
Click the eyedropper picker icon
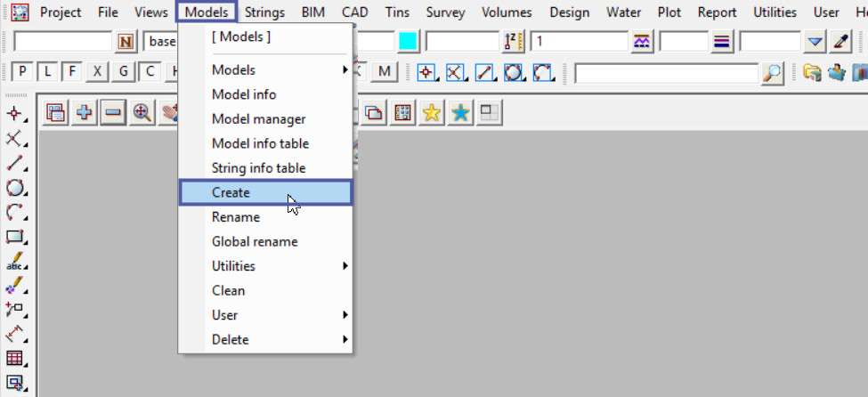[840, 42]
